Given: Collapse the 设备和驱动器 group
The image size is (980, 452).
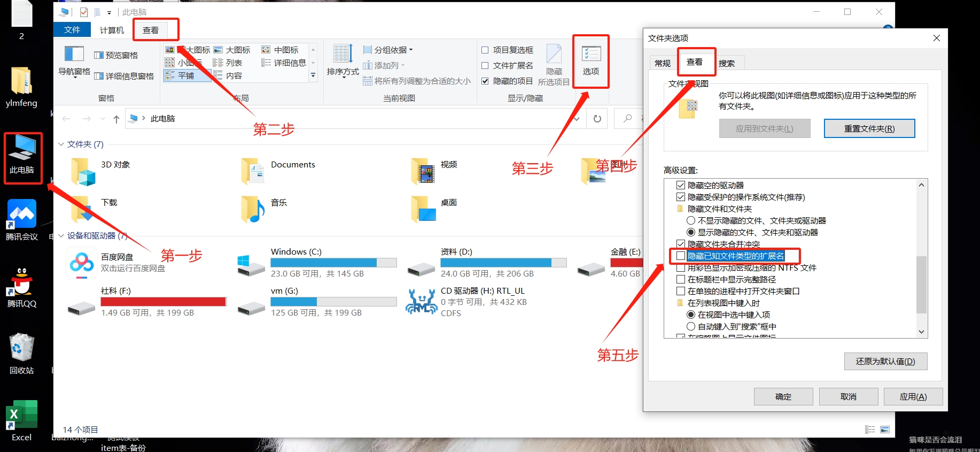Looking at the screenshot, I should [x=61, y=236].
